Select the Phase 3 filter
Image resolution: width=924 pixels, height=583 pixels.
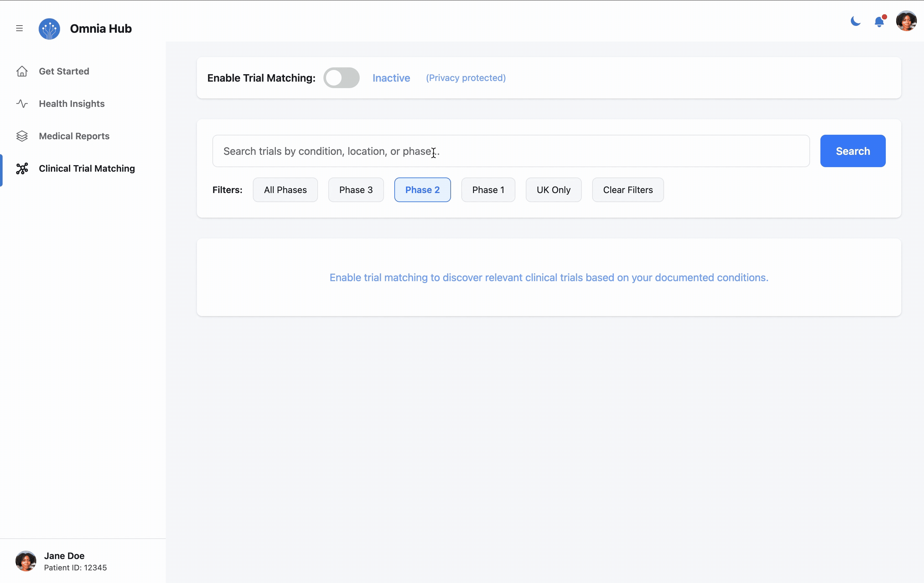(356, 189)
